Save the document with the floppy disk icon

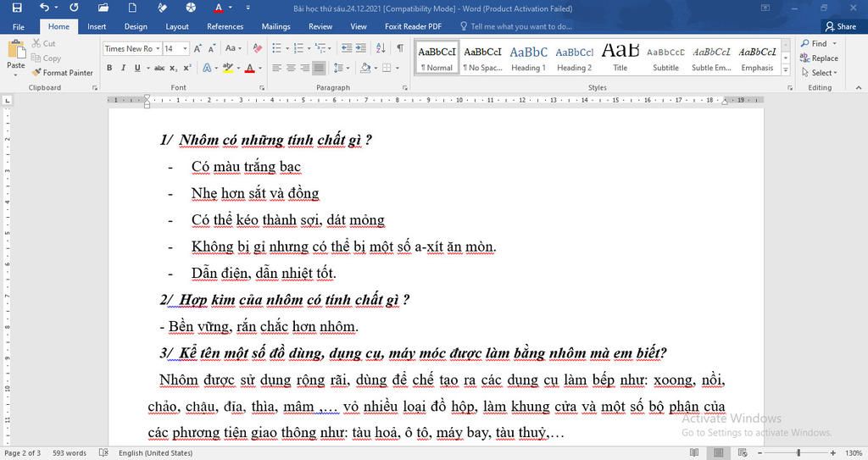tap(17, 8)
